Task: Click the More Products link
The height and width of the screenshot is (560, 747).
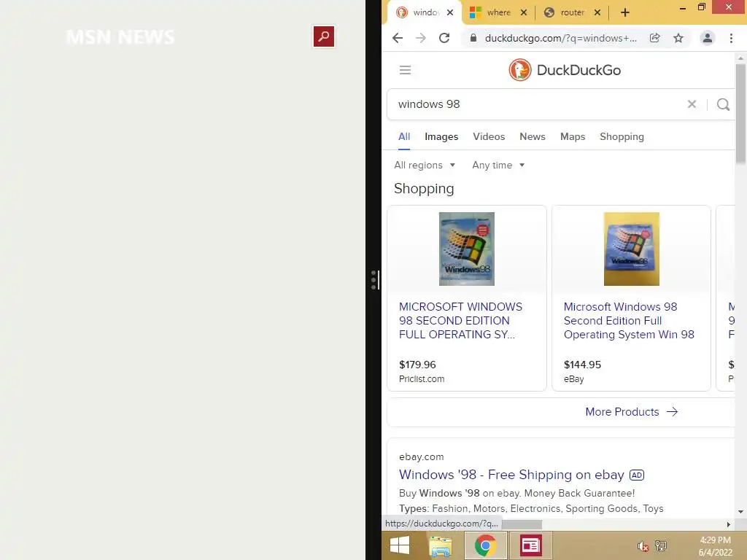Action: pyautogui.click(x=631, y=412)
